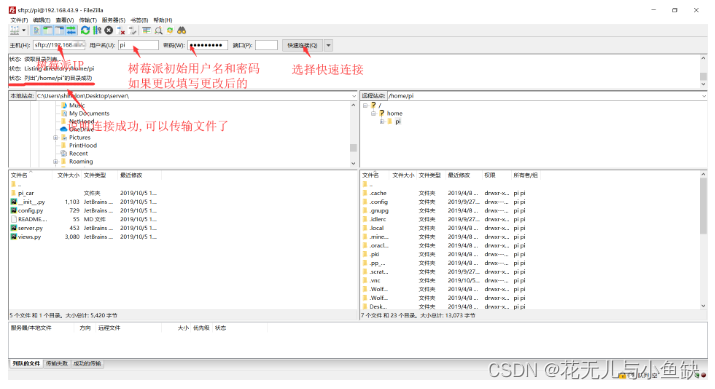Click the username field containing pi

point(138,45)
